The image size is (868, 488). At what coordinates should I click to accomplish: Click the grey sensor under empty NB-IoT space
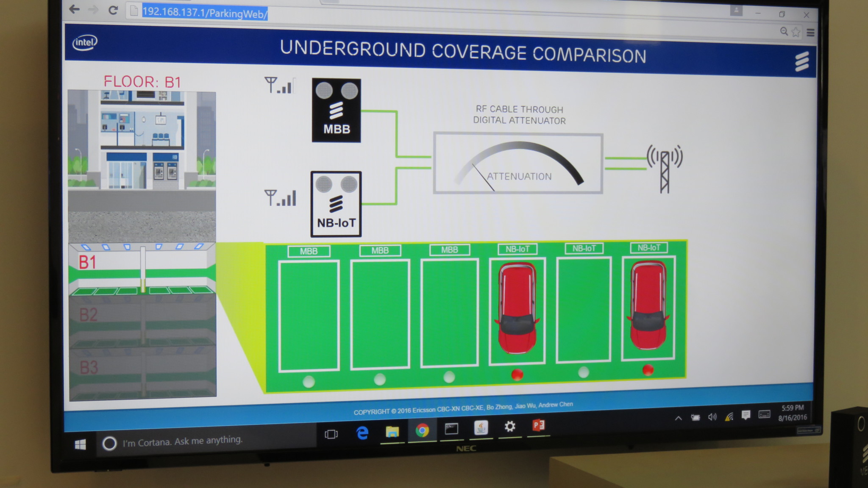(584, 372)
